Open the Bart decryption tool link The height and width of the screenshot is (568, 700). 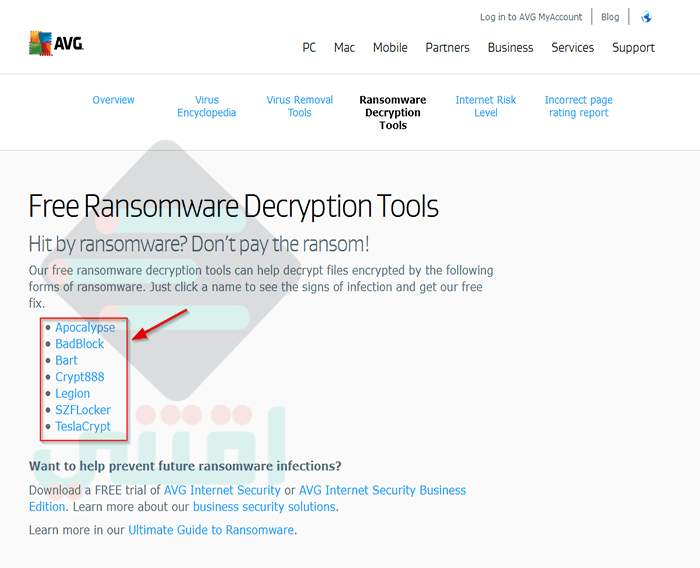click(67, 360)
